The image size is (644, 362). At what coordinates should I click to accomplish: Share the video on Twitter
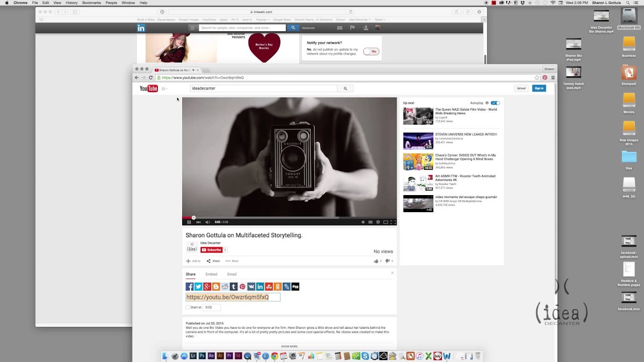point(198,287)
